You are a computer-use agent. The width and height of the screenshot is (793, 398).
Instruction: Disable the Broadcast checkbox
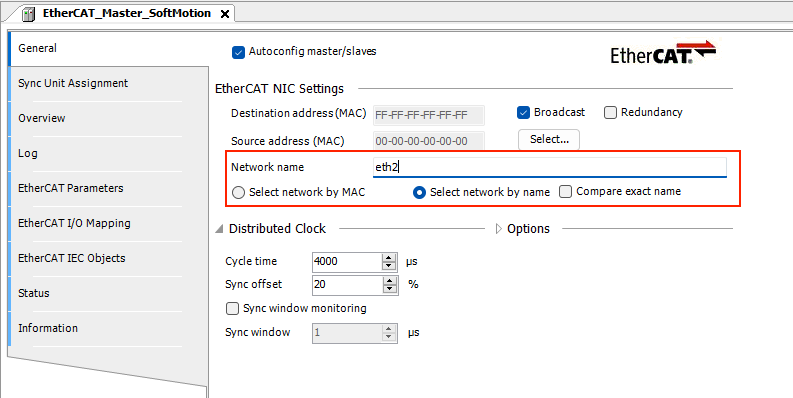(523, 113)
